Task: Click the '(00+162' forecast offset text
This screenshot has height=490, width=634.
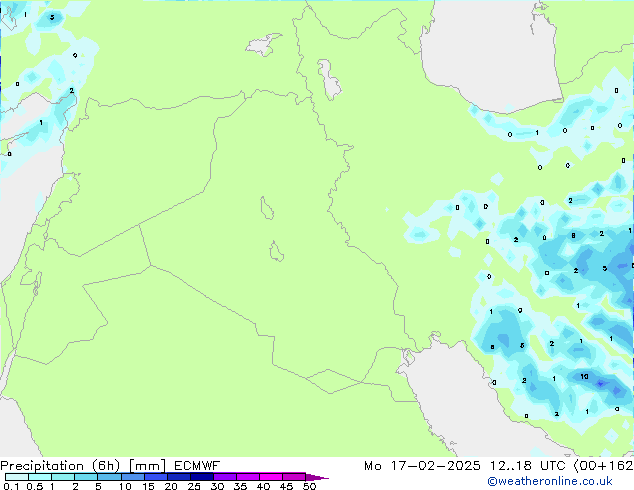Action: (x=603, y=466)
